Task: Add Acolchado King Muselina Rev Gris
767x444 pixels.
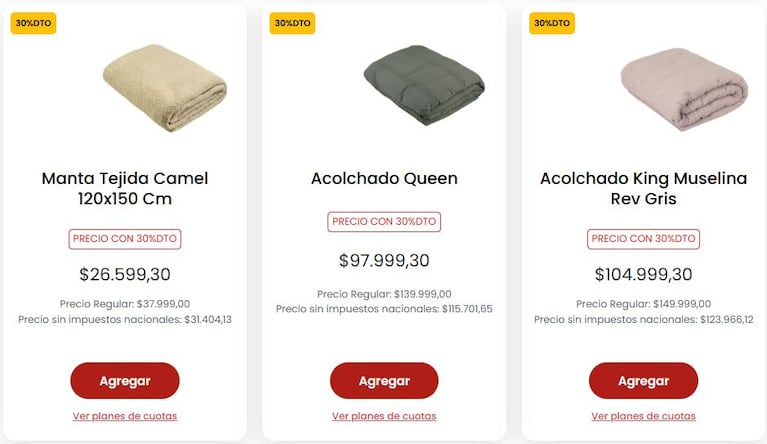Action: pos(643,381)
